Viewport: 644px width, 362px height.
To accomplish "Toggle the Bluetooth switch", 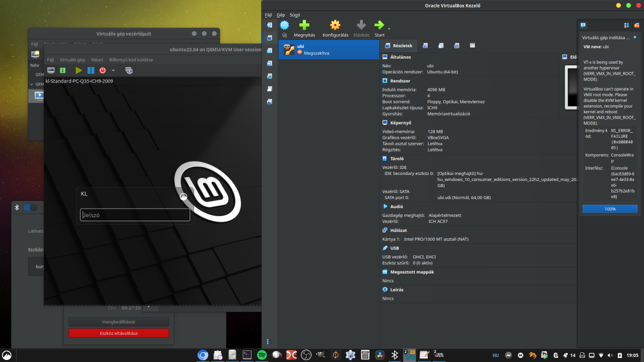I will tap(30, 207).
